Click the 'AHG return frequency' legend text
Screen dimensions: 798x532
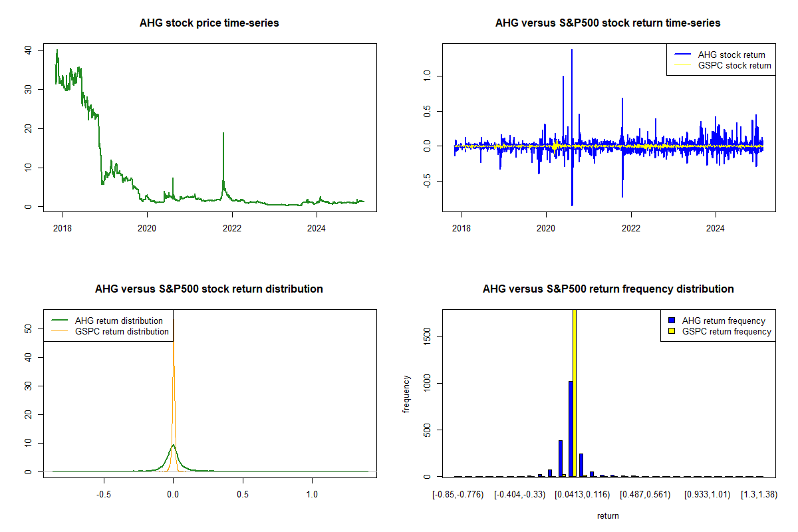(x=724, y=321)
